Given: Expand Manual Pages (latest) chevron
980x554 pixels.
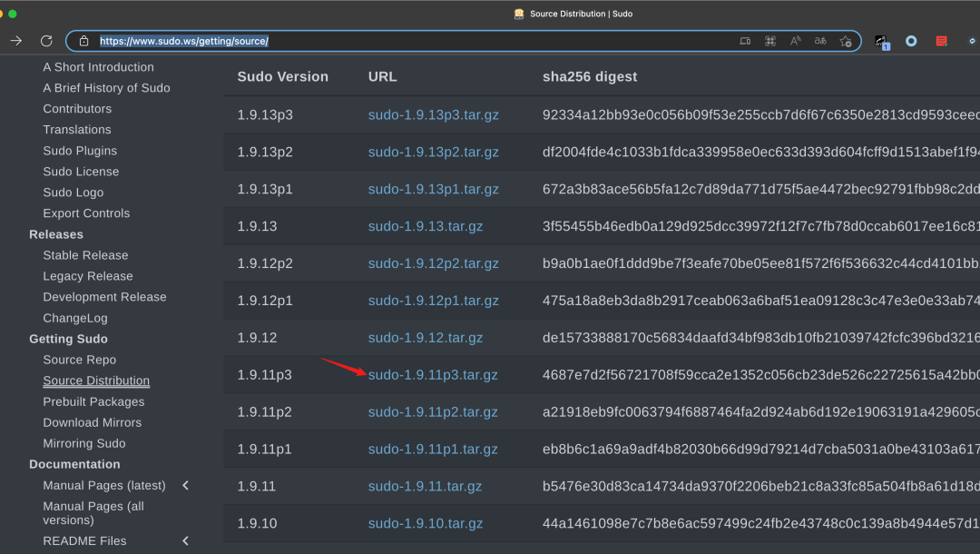Looking at the screenshot, I should tap(186, 485).
